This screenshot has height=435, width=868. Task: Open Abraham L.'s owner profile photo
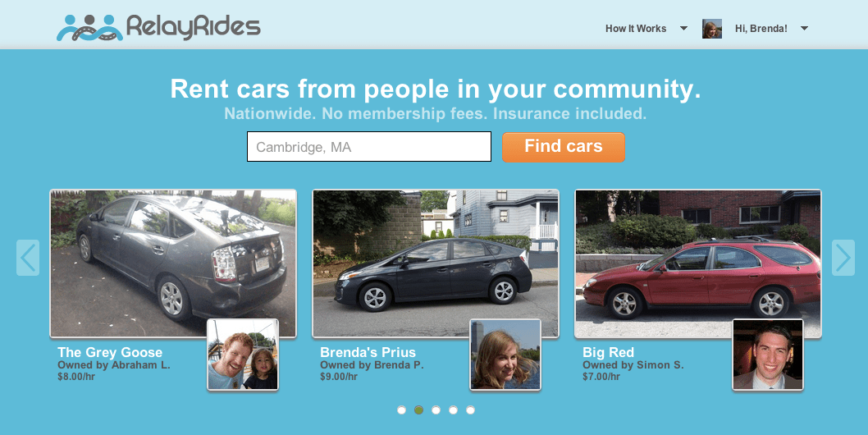click(243, 355)
